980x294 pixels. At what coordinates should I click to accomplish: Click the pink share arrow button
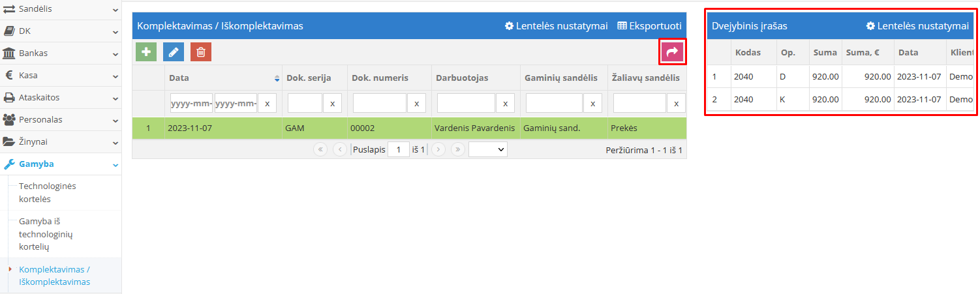coord(672,52)
